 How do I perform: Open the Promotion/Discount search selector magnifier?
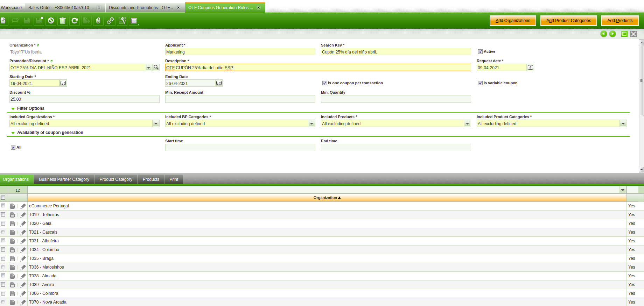pyautogui.click(x=156, y=67)
